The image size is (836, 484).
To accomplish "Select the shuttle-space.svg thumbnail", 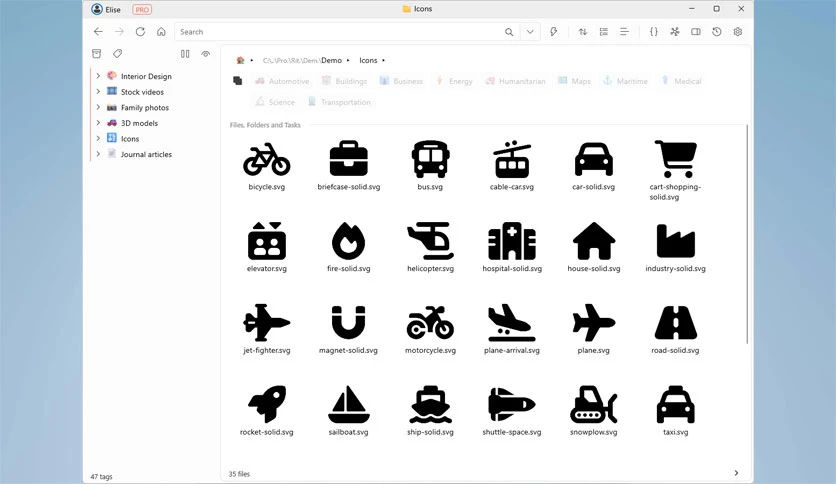I will pos(512,404).
